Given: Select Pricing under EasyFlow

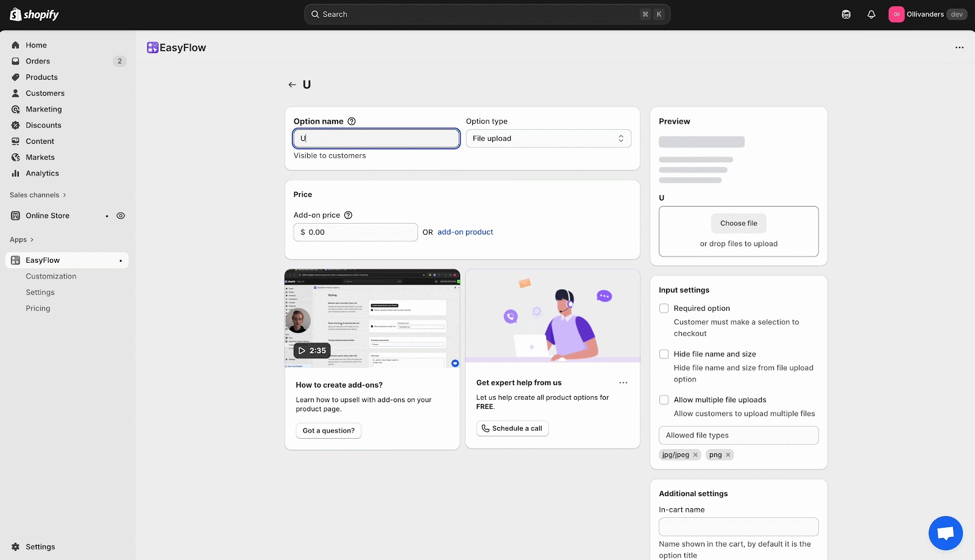Looking at the screenshot, I should click(38, 308).
